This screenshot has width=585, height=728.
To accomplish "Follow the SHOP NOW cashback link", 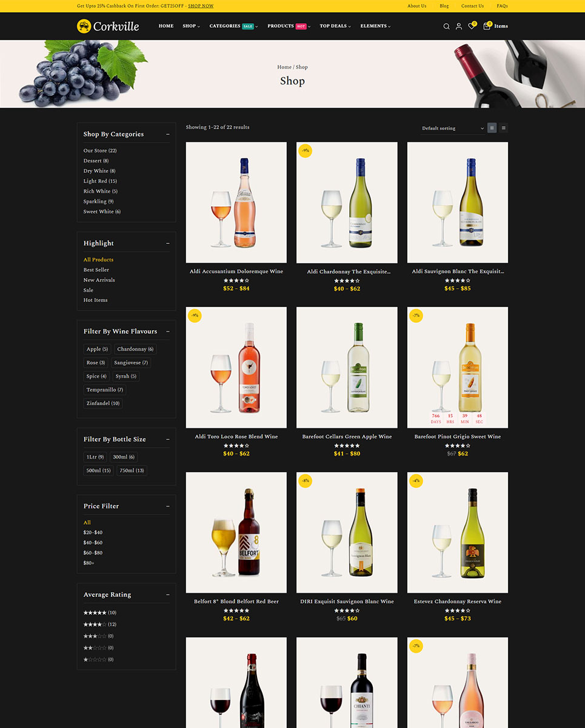I will [x=201, y=6].
